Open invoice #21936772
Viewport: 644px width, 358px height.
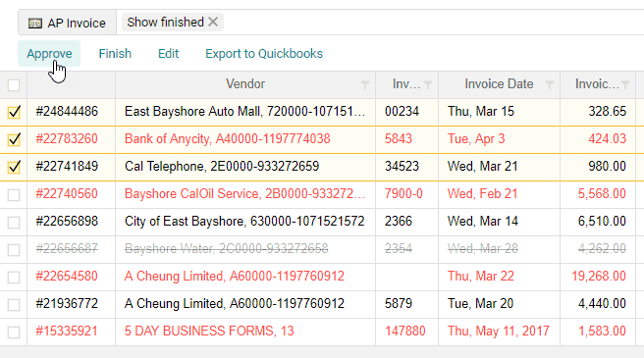pos(67,304)
